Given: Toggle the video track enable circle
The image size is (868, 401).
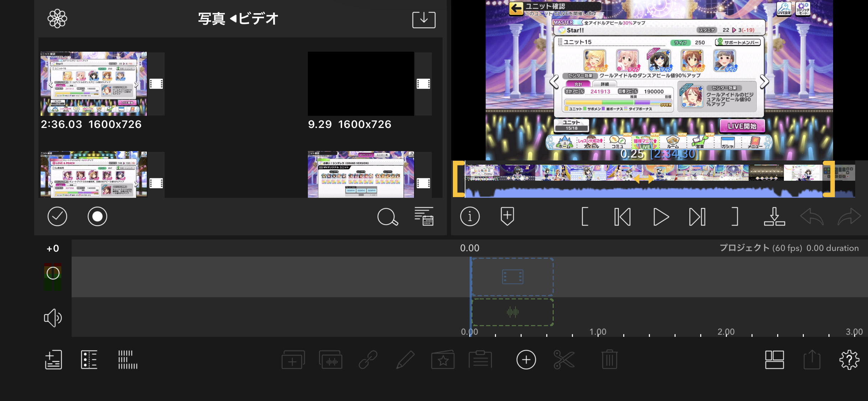Looking at the screenshot, I should point(53,273).
